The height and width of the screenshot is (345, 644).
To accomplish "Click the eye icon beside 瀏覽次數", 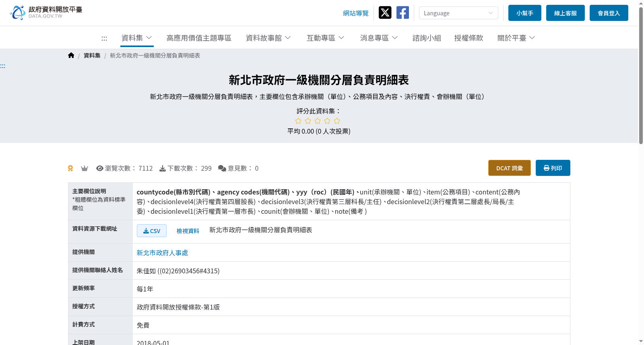I will (x=100, y=168).
